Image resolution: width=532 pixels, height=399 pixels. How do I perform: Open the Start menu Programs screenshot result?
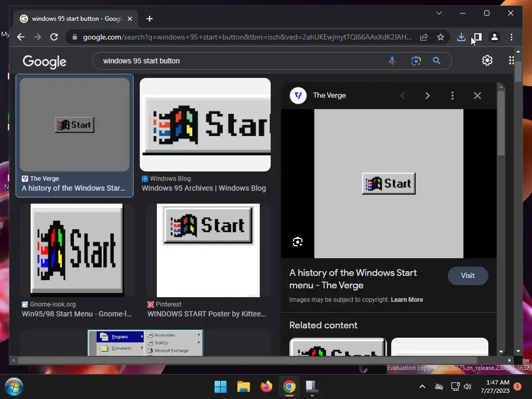[x=145, y=343]
